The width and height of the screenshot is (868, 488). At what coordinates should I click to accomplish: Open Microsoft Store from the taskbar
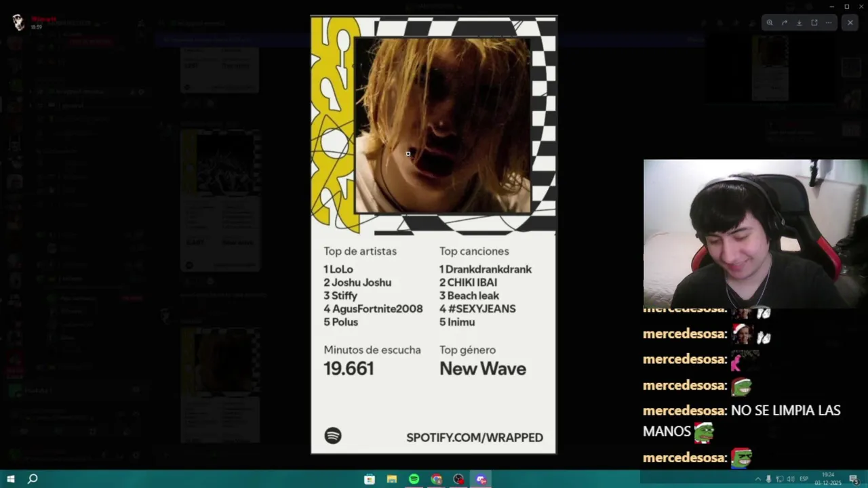coord(370,479)
